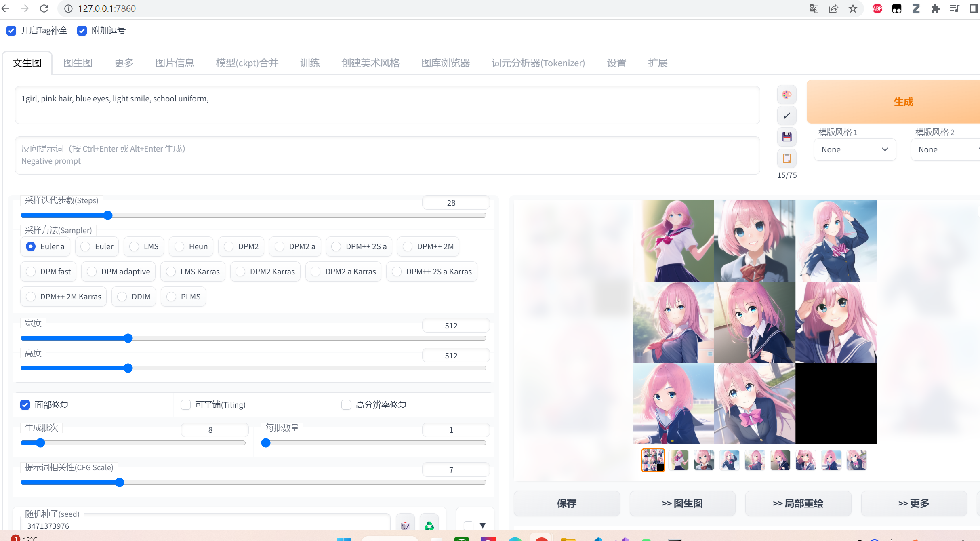
Task: Open the 模版风格 2 dropdown
Action: pyautogui.click(x=945, y=149)
